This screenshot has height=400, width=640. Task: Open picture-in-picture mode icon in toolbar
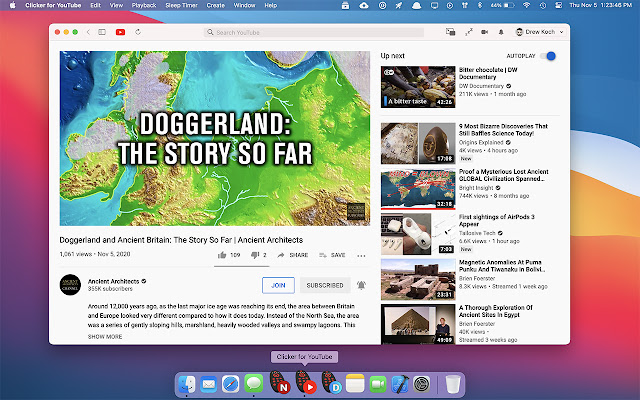451,32
